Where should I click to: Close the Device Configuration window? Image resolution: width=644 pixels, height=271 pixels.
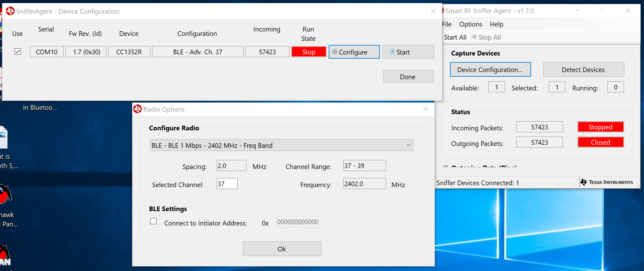(433, 11)
